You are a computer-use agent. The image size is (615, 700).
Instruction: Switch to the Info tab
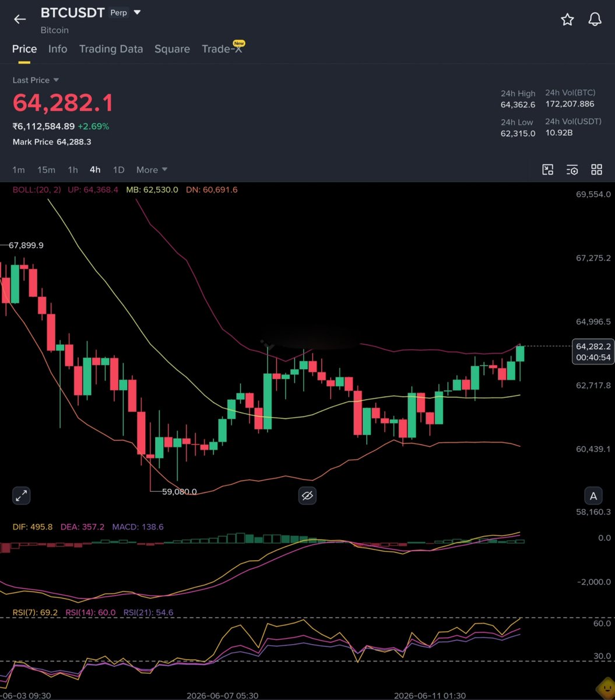58,49
